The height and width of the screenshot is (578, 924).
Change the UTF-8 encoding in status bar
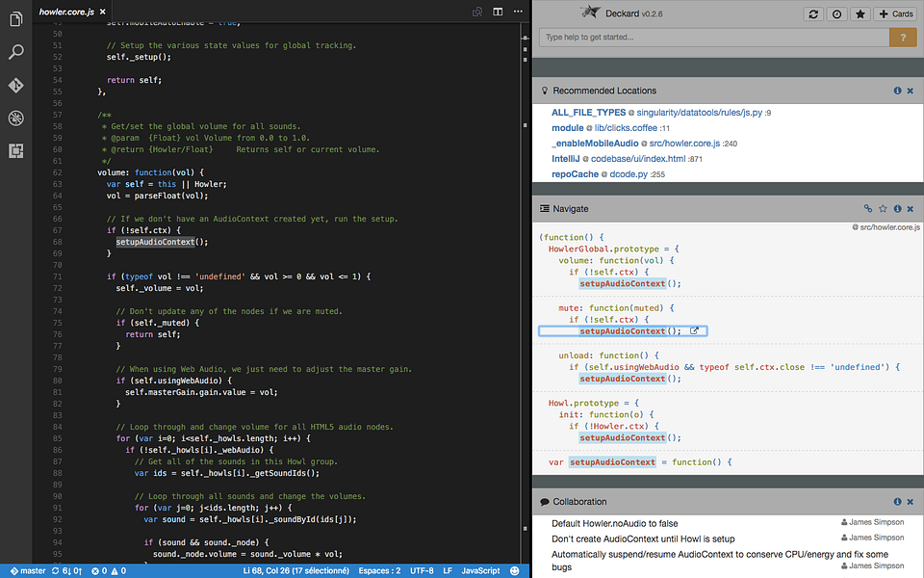click(422, 570)
